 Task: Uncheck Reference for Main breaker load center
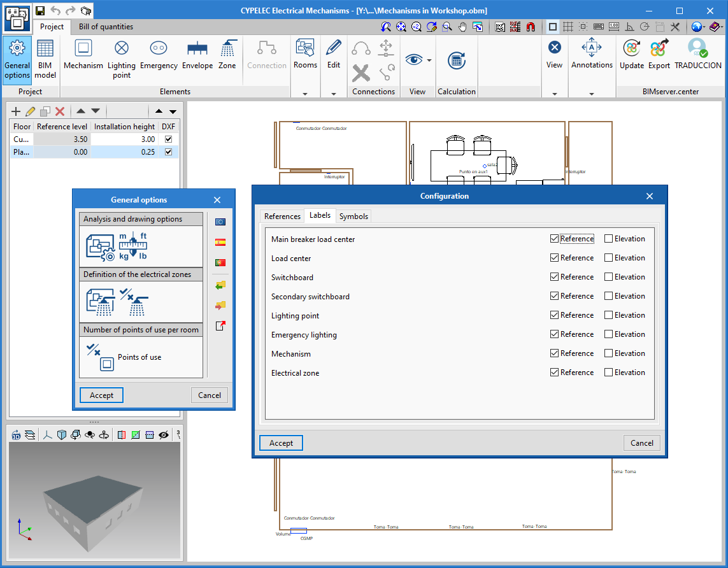[554, 239]
